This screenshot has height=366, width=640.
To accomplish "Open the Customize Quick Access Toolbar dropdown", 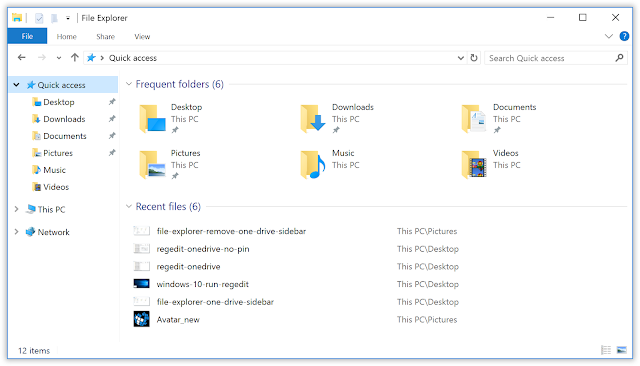I will pos(68,18).
